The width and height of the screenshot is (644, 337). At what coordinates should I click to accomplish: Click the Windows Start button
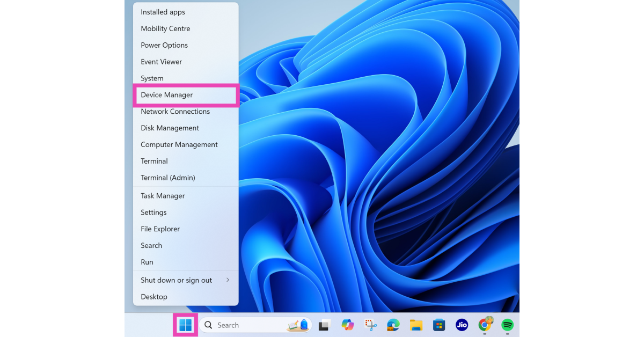tap(185, 325)
